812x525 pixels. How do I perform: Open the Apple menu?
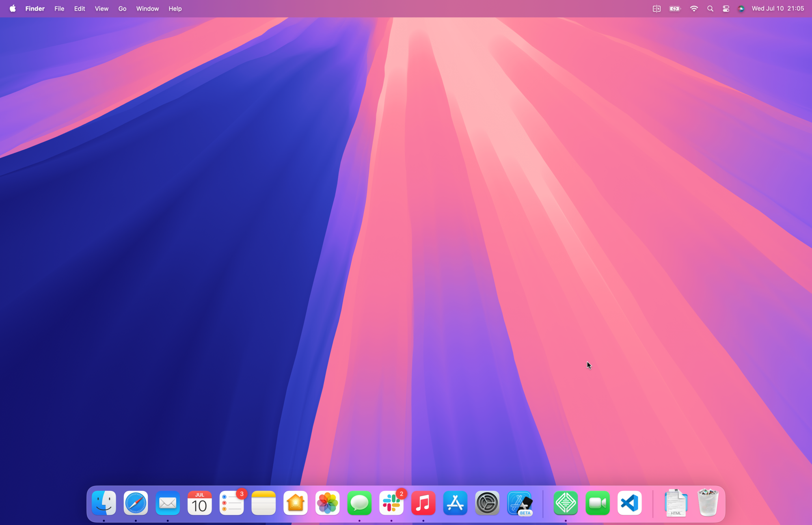[x=13, y=9]
